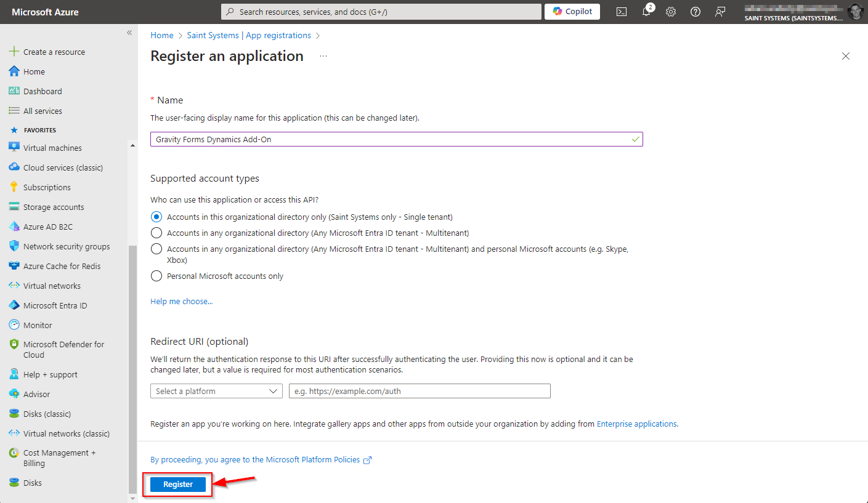Click the Storage accounts icon

tap(14, 207)
